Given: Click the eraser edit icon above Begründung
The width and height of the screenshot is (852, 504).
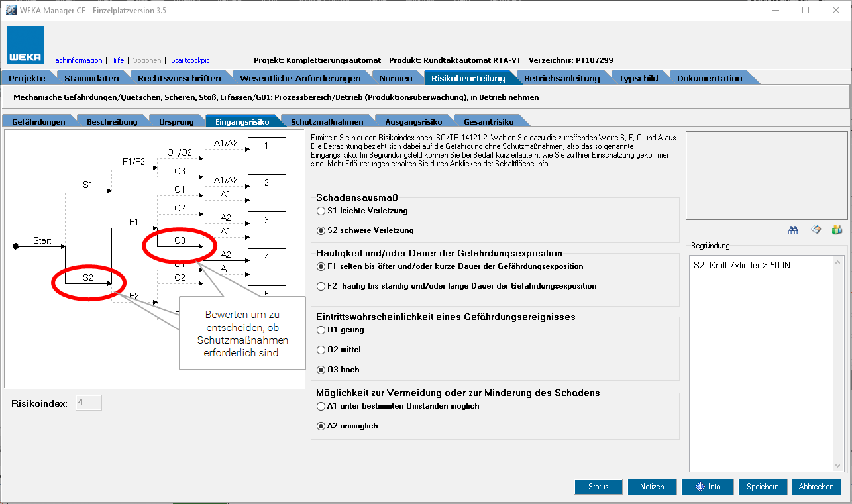Looking at the screenshot, I should [816, 230].
